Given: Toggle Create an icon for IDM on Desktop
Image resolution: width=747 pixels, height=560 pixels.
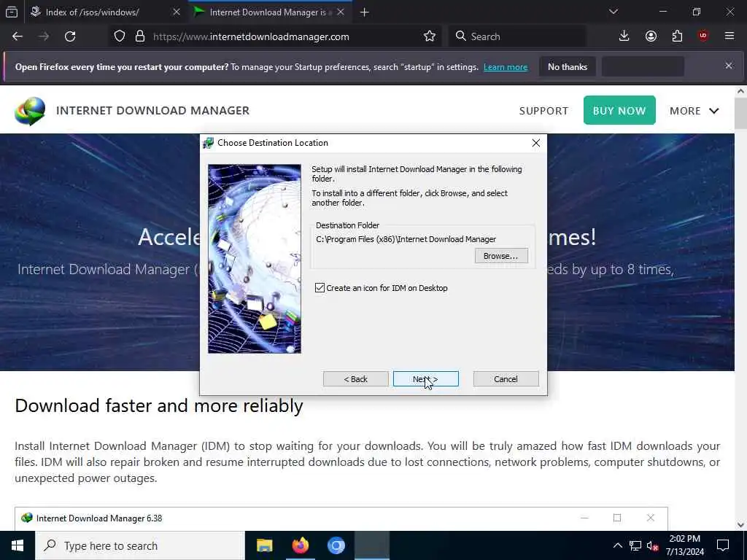Looking at the screenshot, I should pos(320,287).
